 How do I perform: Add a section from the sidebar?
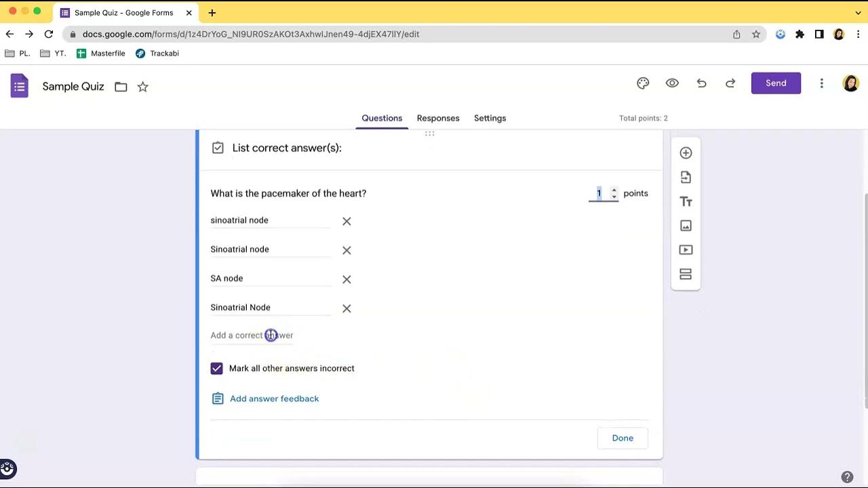tap(686, 274)
